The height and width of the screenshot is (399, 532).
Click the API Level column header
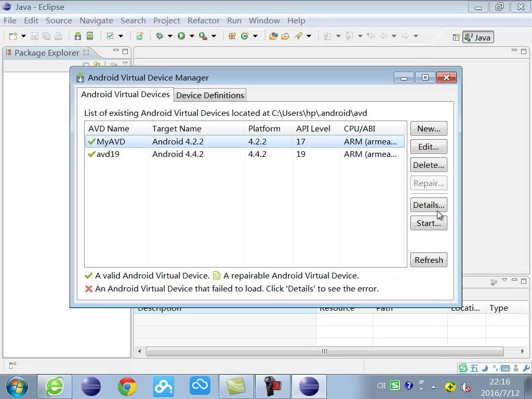coord(316,129)
